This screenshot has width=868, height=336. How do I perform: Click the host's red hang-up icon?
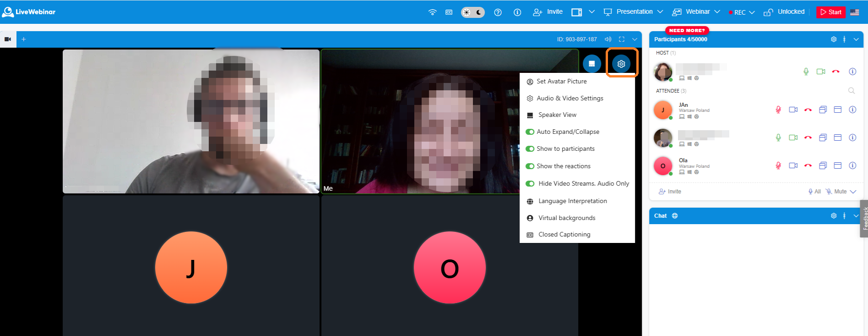pyautogui.click(x=835, y=72)
